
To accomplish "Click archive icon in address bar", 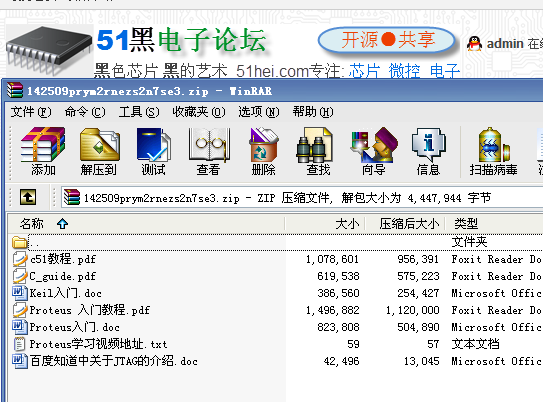I will pos(72,197).
